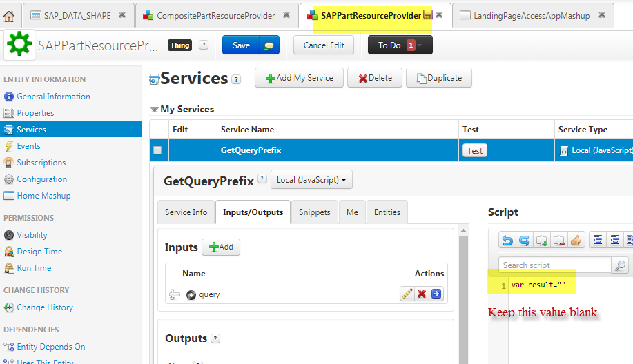Switch to the Me tab
The image size is (633, 364).
point(352,212)
